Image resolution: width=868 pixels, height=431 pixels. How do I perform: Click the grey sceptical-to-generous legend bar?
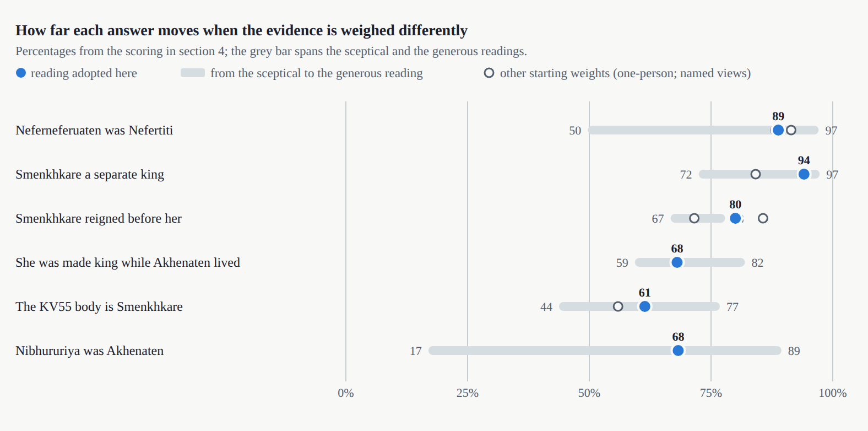[x=193, y=73]
